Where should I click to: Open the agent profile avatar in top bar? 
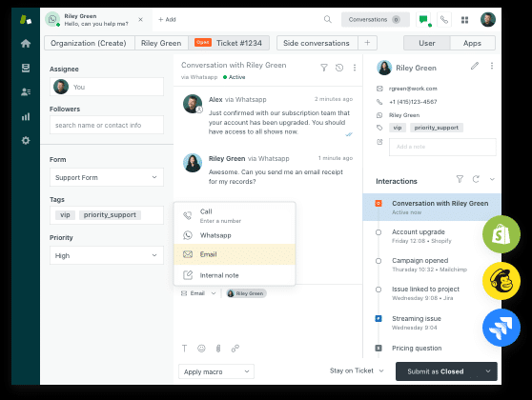tap(488, 19)
